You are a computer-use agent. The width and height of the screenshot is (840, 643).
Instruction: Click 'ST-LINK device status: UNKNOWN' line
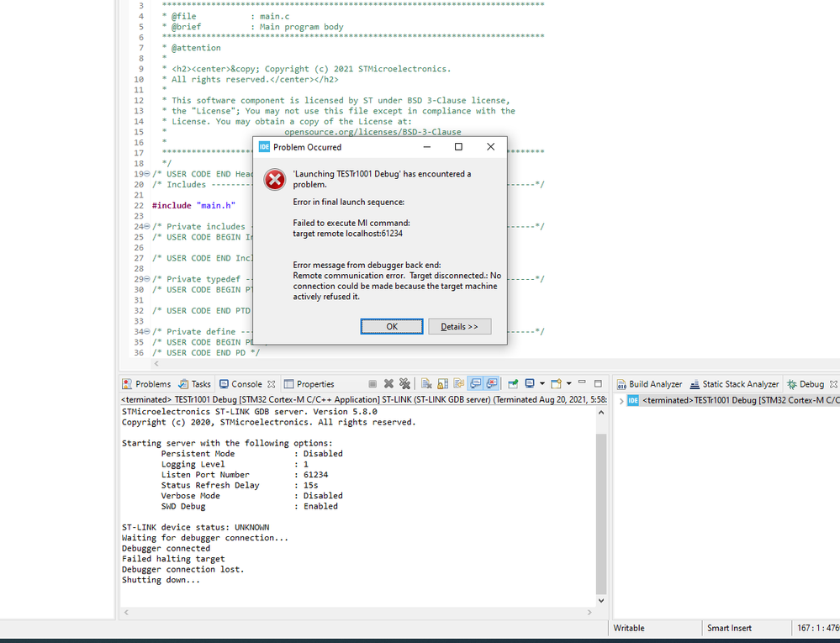pos(196,527)
